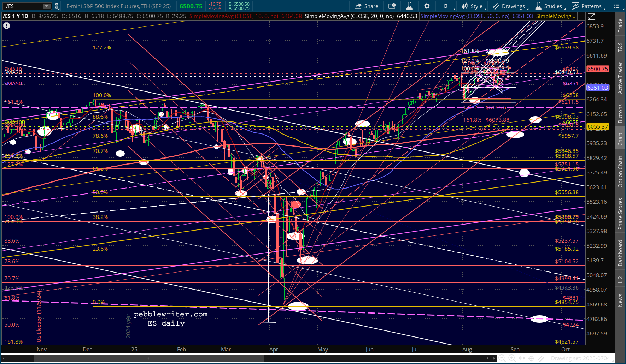Click the Share button
This screenshot has width=626, height=364.
366,6
